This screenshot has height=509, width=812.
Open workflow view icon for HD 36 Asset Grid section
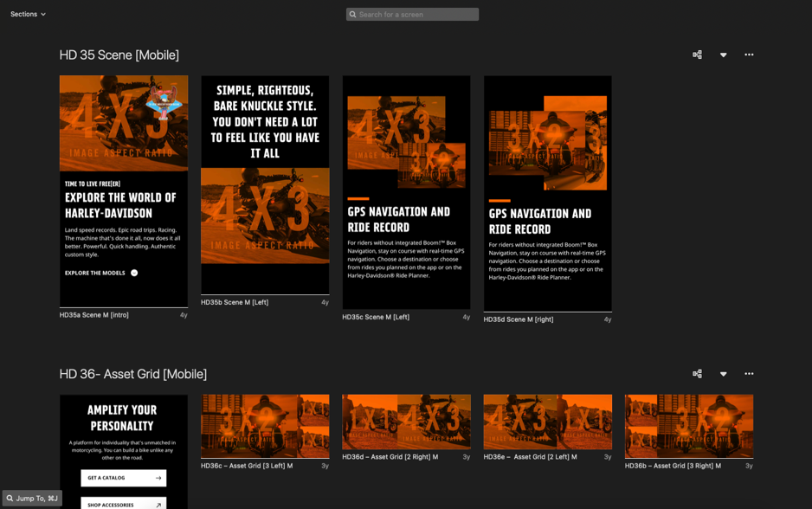[697, 373]
